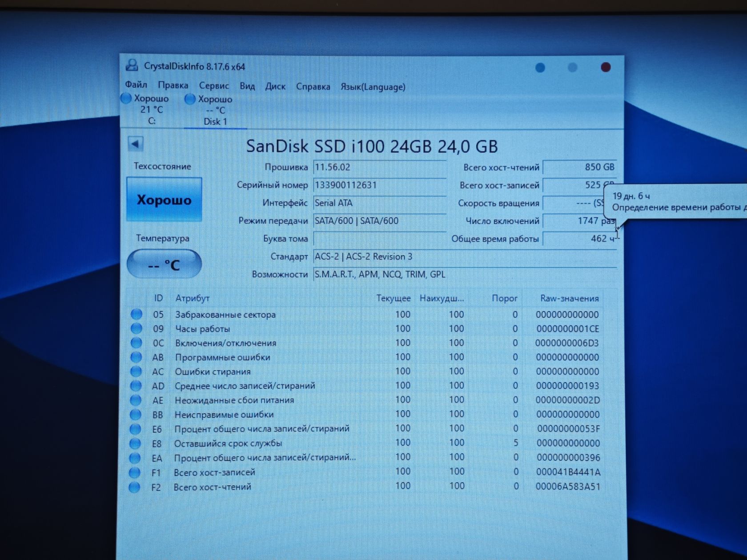Select the Disk 1 tab
The height and width of the screenshot is (560, 747).
click(215, 110)
